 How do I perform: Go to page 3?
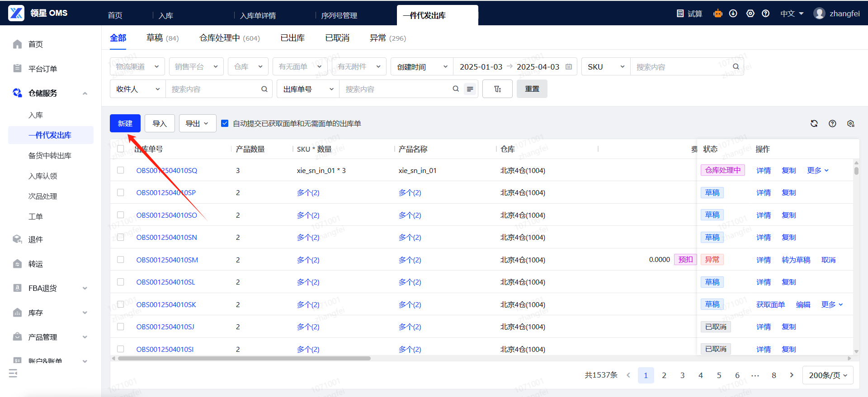(682, 375)
